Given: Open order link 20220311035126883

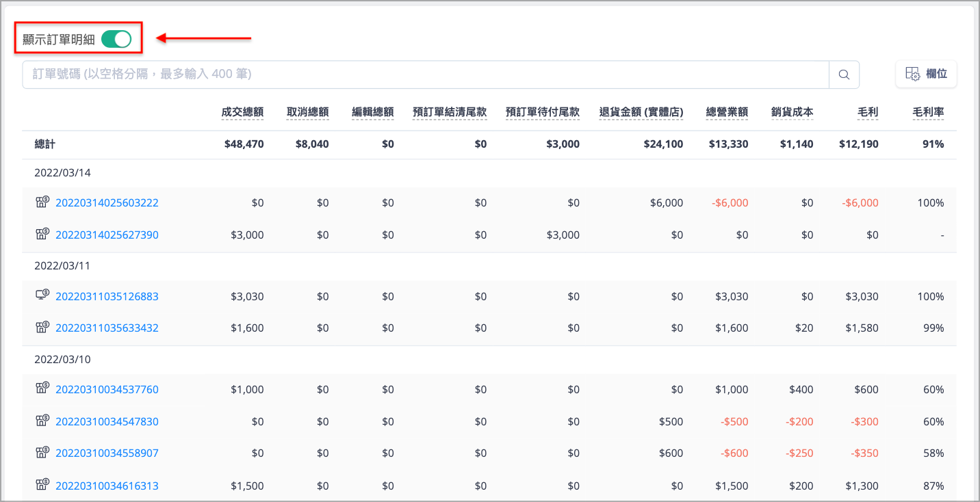Looking at the screenshot, I should point(107,297).
